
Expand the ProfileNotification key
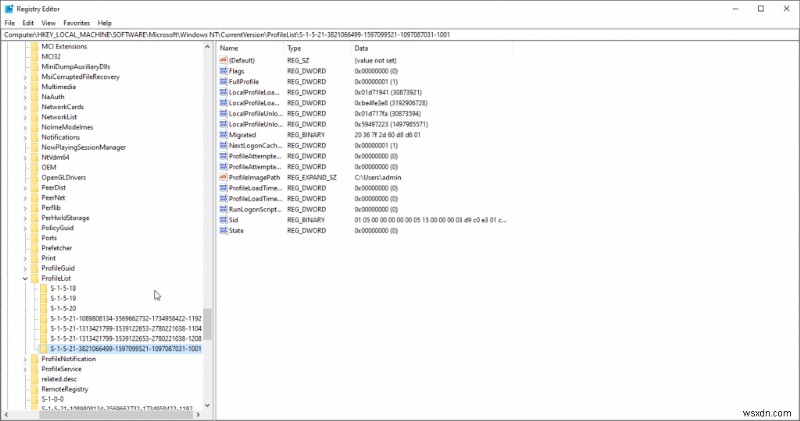[25, 359]
